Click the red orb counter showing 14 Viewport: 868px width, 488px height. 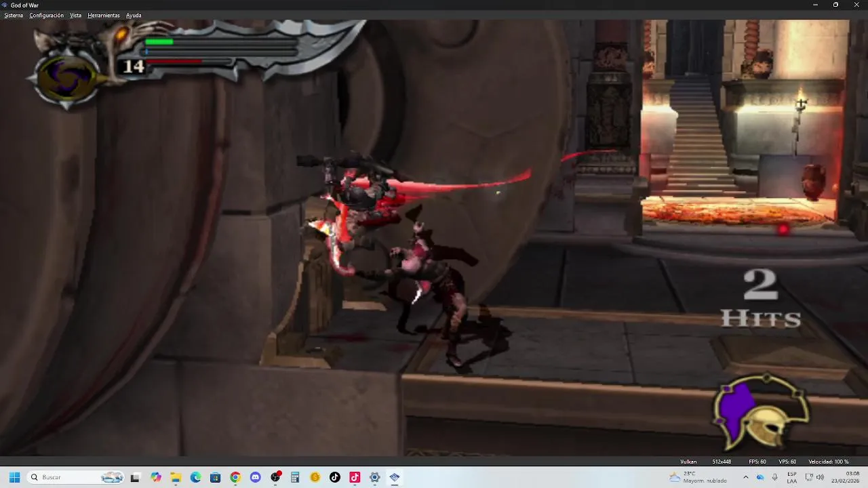click(134, 66)
